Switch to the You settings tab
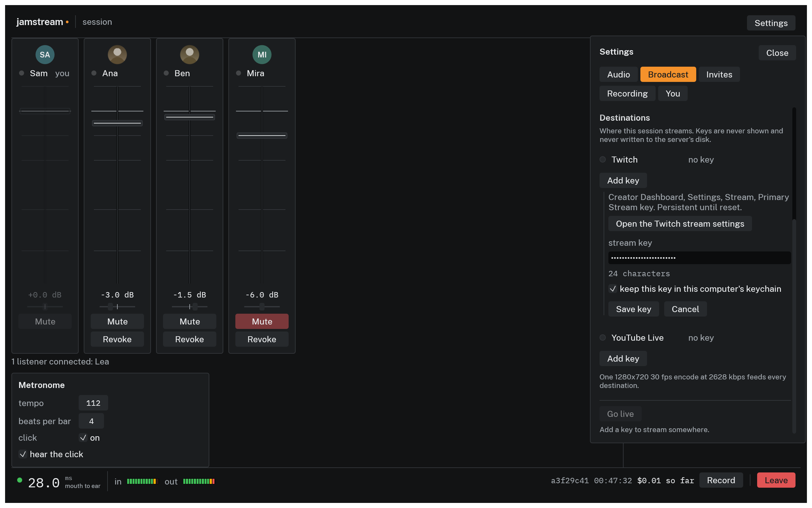Viewport: 812px width, 508px height. (672, 93)
